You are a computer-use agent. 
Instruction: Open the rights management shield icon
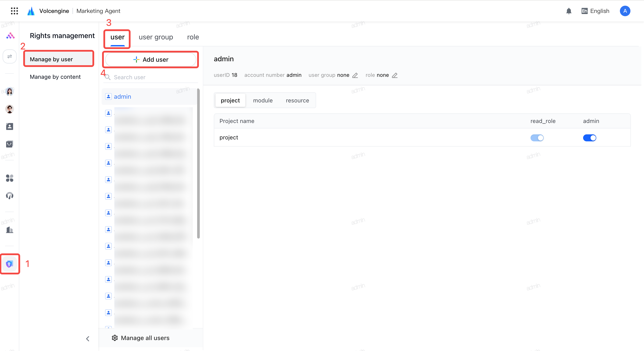click(9, 264)
